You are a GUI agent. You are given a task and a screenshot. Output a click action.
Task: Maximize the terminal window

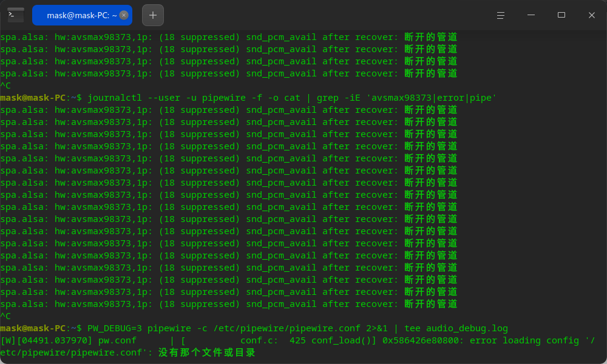tap(561, 15)
